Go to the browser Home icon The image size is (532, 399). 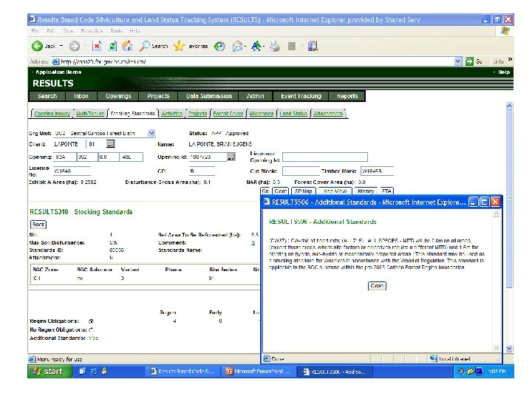[128, 46]
